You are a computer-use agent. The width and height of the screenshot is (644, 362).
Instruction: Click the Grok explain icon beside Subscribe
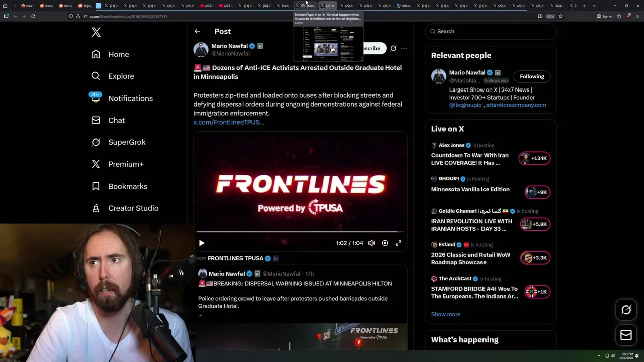click(393, 48)
